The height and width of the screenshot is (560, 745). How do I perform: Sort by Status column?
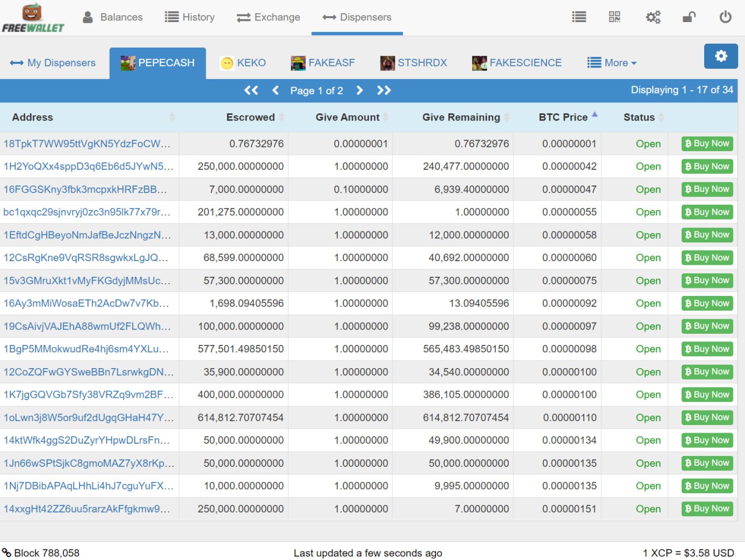point(634,117)
